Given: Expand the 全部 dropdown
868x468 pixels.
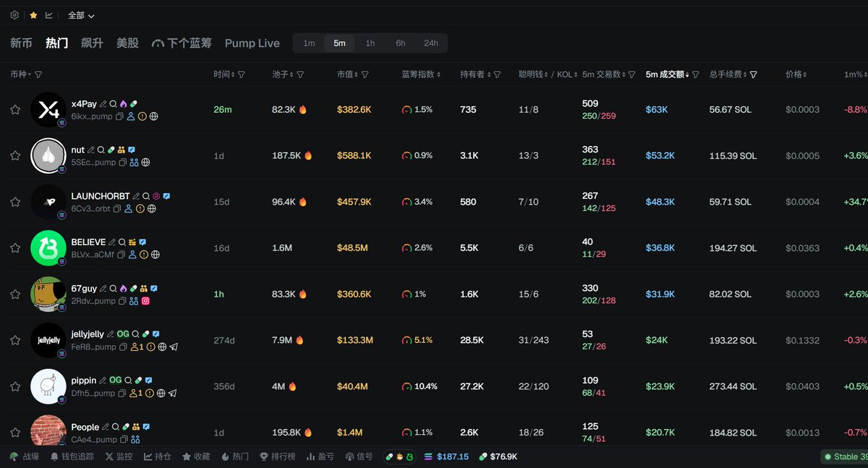Looking at the screenshot, I should tap(81, 15).
